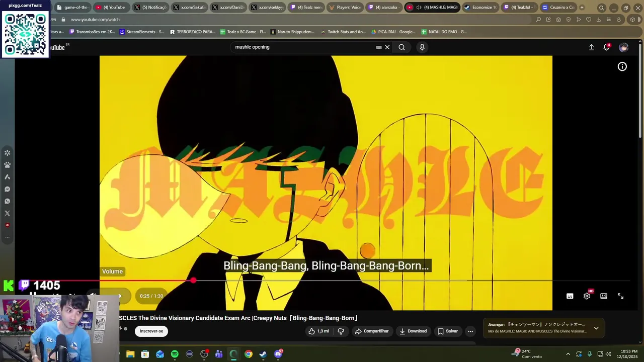The width and height of the screenshot is (644, 362).
Task: Click the red progress bar scrubber
Action: 193,280
